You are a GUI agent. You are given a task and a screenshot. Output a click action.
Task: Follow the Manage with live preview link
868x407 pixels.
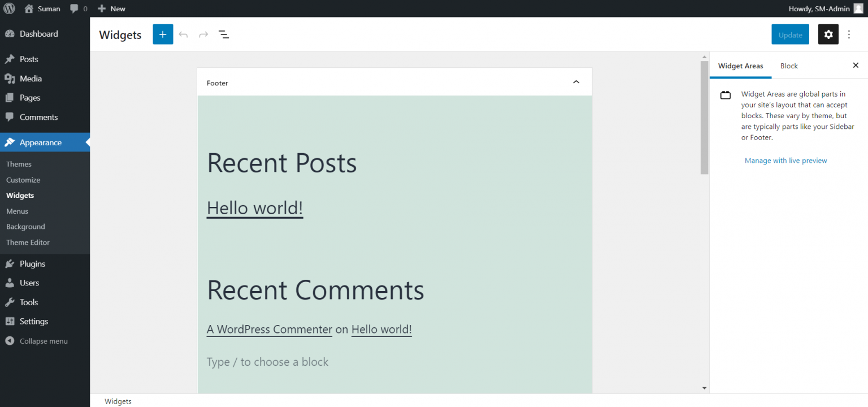pos(785,161)
